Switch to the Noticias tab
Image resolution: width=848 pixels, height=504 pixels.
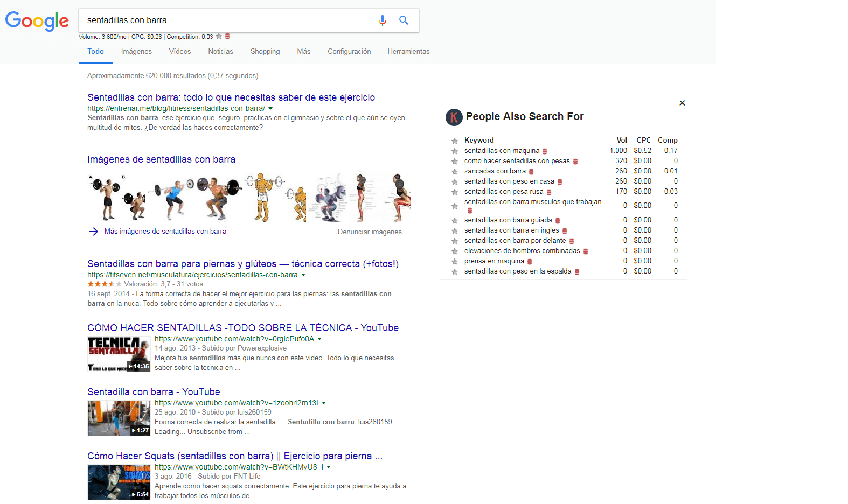pyautogui.click(x=221, y=52)
